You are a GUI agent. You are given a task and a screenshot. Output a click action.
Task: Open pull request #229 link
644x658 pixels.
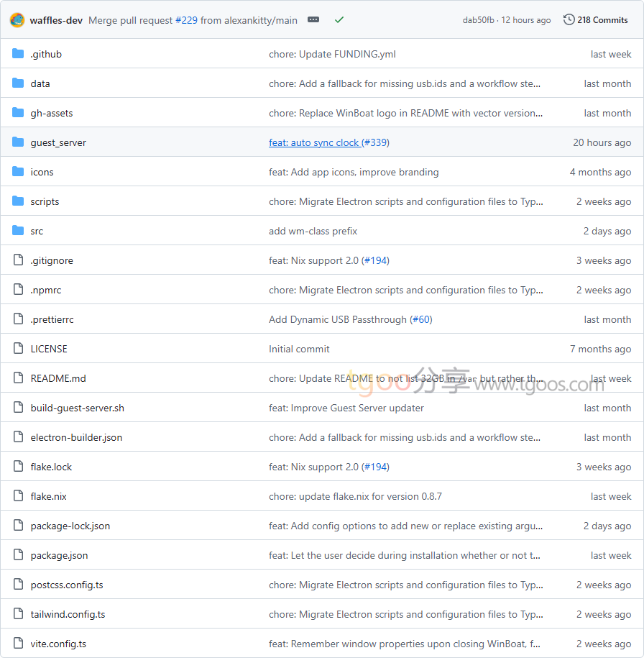[x=186, y=20]
